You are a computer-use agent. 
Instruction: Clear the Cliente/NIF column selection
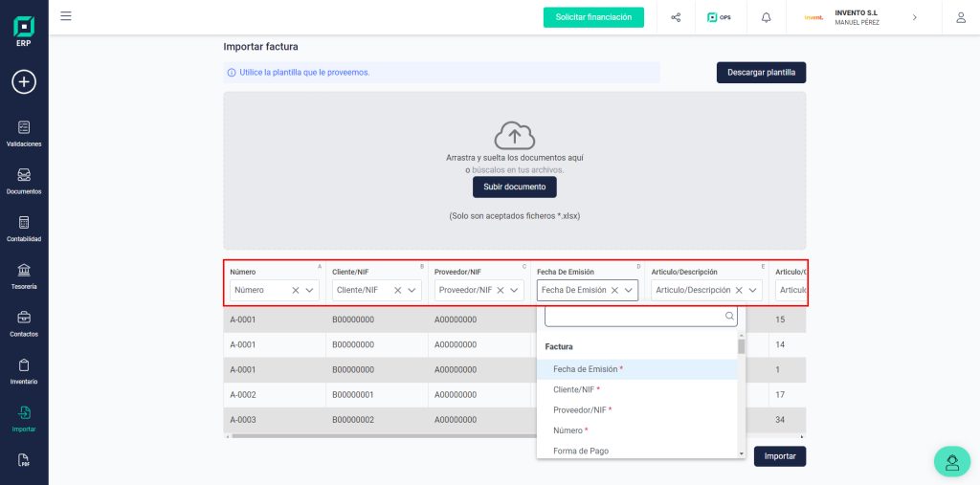397,290
